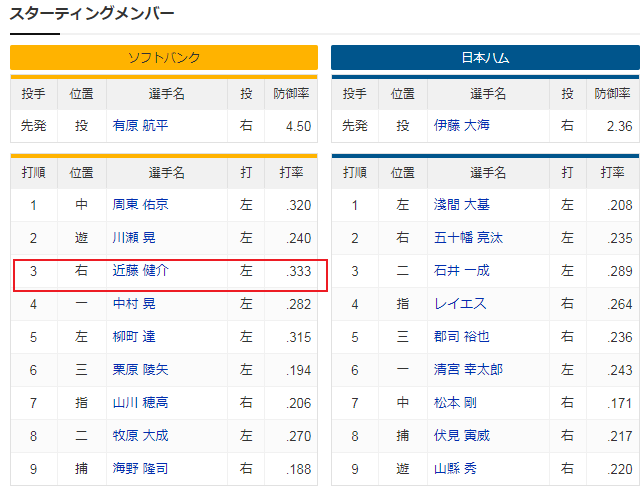This screenshot has width=641, height=503.
Task: Click position 遊 in 山縣 秀 row
Action: point(403,469)
